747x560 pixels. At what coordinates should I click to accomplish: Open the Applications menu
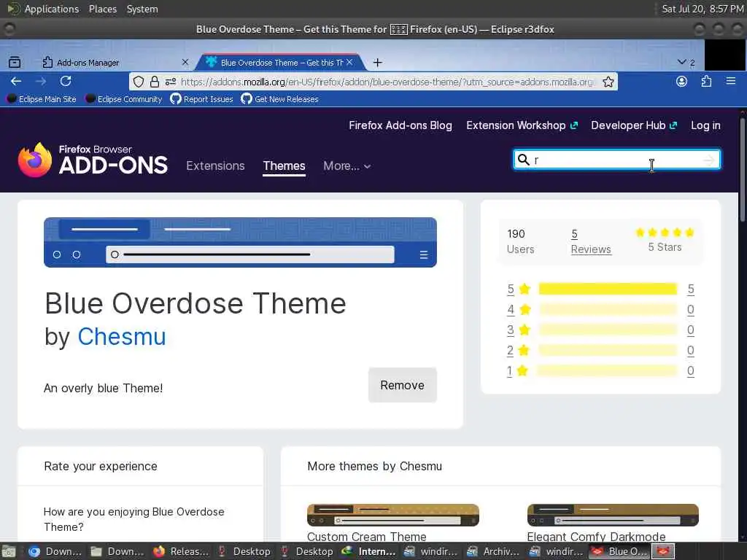click(x=52, y=9)
